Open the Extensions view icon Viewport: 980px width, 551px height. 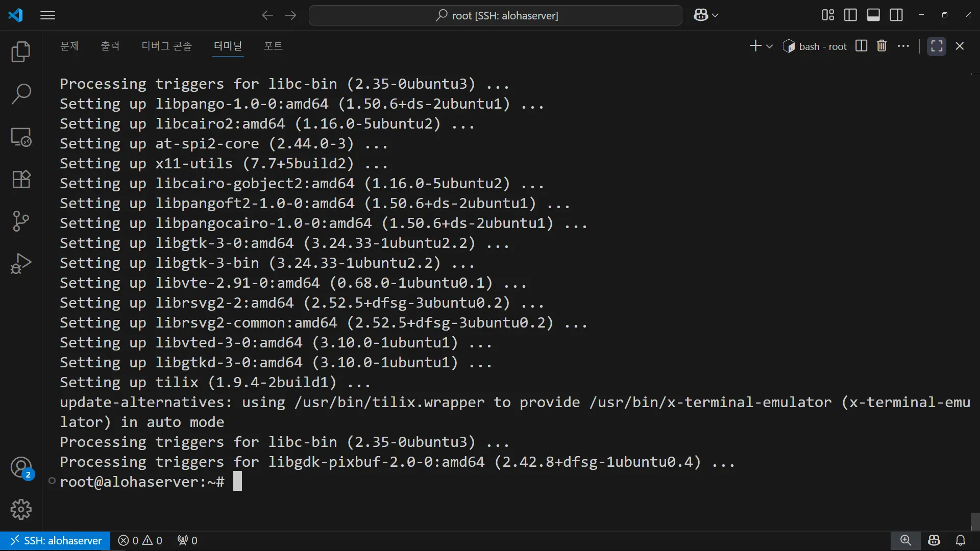pyautogui.click(x=21, y=179)
